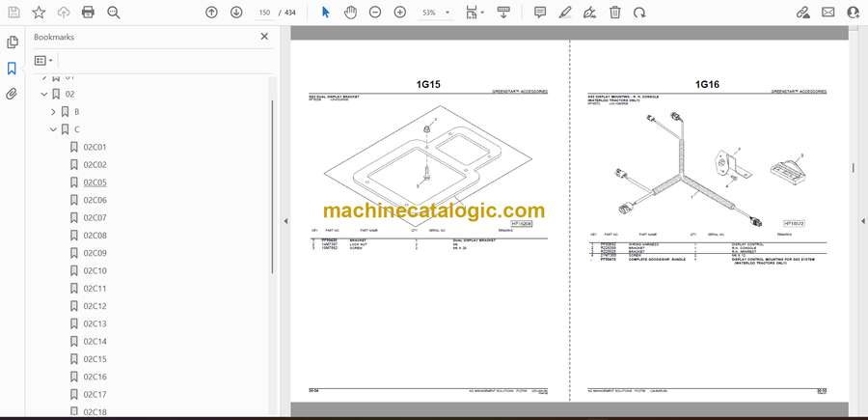Open the fit page options tool
Image resolution: width=868 pixels, height=420 pixels.
pos(475,13)
